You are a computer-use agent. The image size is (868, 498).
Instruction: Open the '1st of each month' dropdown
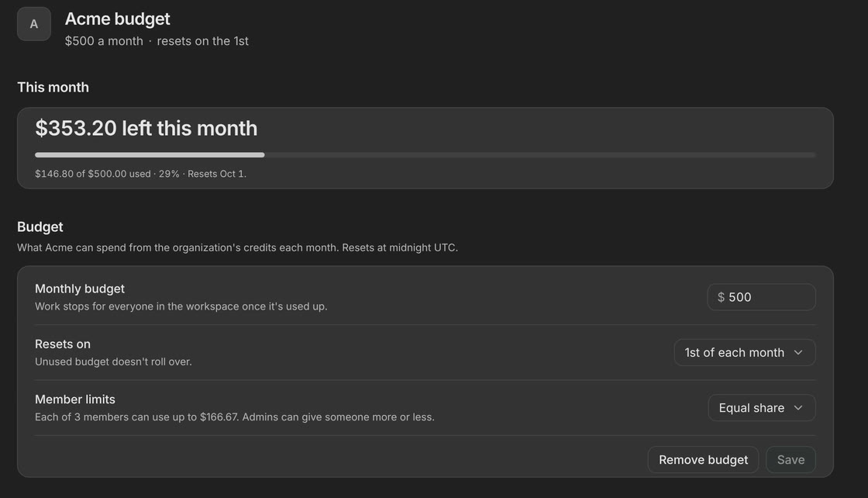(x=745, y=352)
